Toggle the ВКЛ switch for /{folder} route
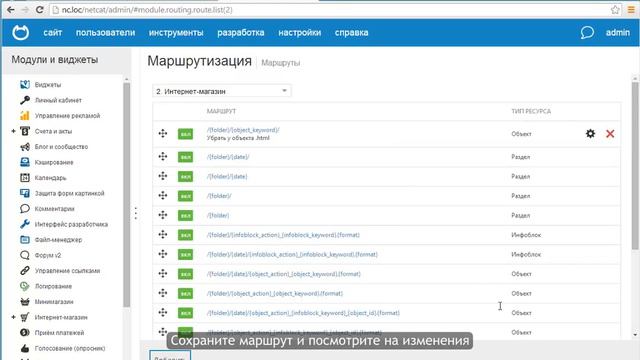 (x=185, y=216)
